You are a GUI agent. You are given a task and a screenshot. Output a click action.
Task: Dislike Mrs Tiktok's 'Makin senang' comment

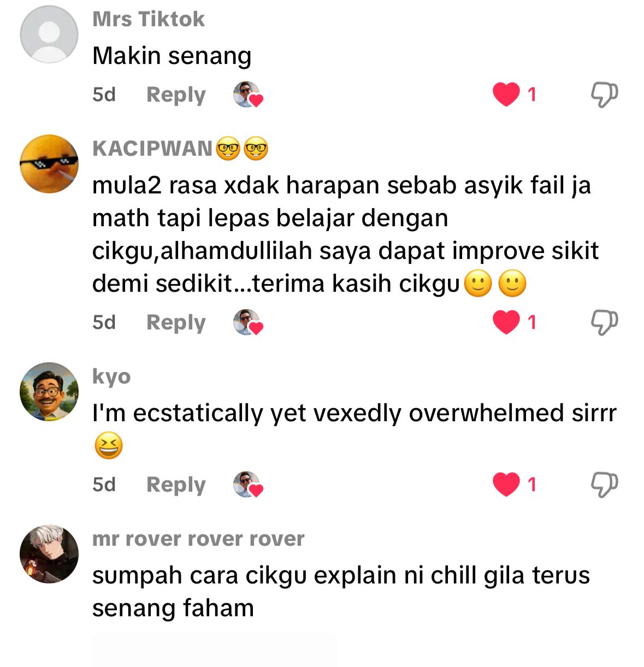[x=604, y=95]
